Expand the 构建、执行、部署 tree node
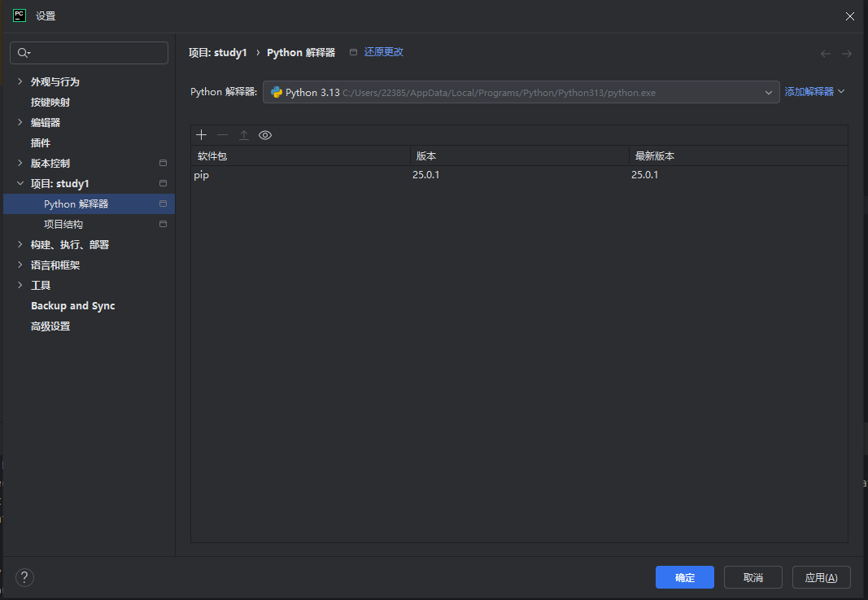868x600 pixels. pyautogui.click(x=20, y=244)
